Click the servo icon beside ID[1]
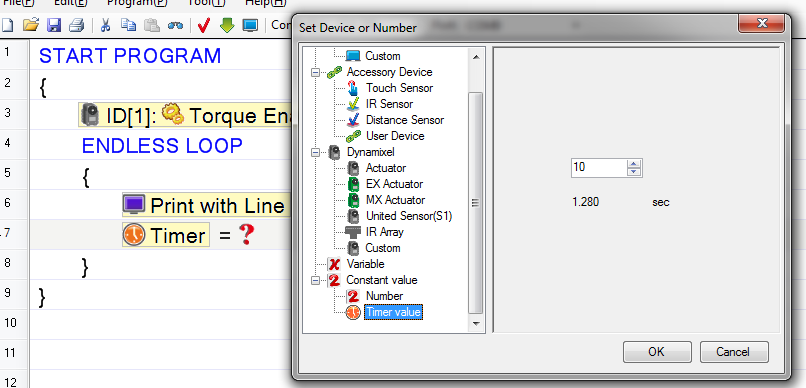The height and width of the screenshot is (388, 806). pyautogui.click(x=90, y=115)
